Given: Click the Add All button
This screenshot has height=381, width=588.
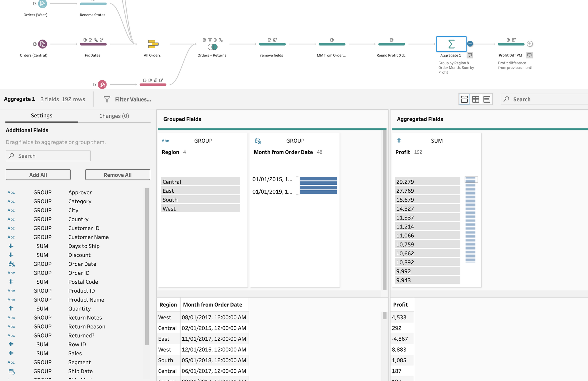Looking at the screenshot, I should coord(38,175).
